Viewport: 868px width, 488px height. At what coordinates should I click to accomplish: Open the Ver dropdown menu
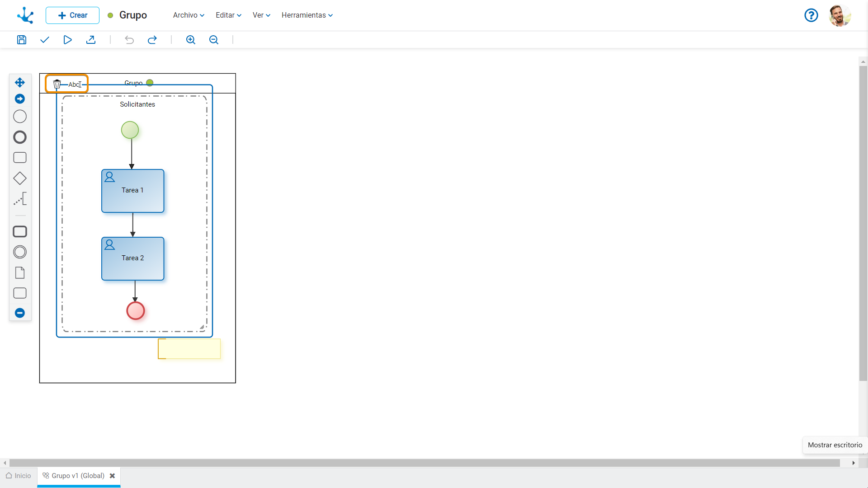[x=261, y=15]
